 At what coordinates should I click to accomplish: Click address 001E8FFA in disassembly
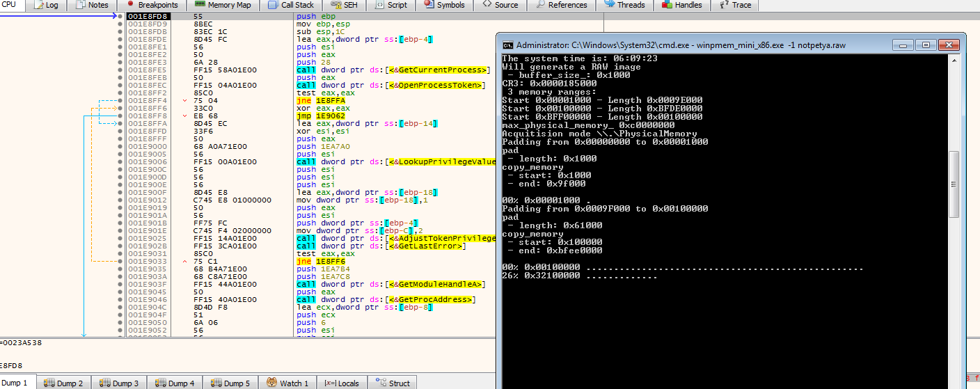(x=148, y=123)
